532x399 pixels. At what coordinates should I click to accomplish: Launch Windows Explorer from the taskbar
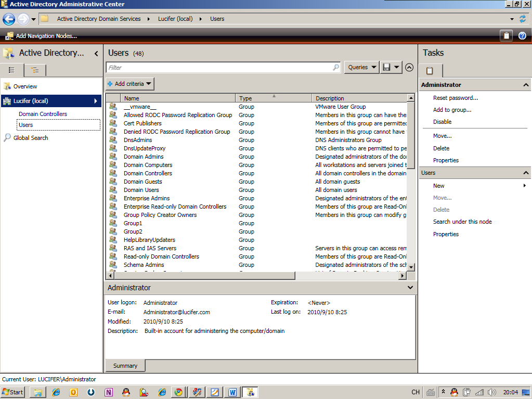tap(37, 392)
